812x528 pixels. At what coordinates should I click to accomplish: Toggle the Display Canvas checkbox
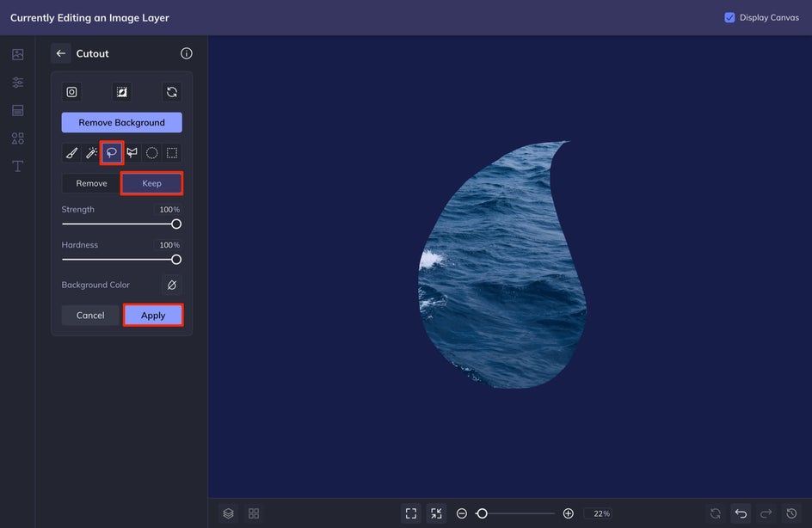click(729, 17)
